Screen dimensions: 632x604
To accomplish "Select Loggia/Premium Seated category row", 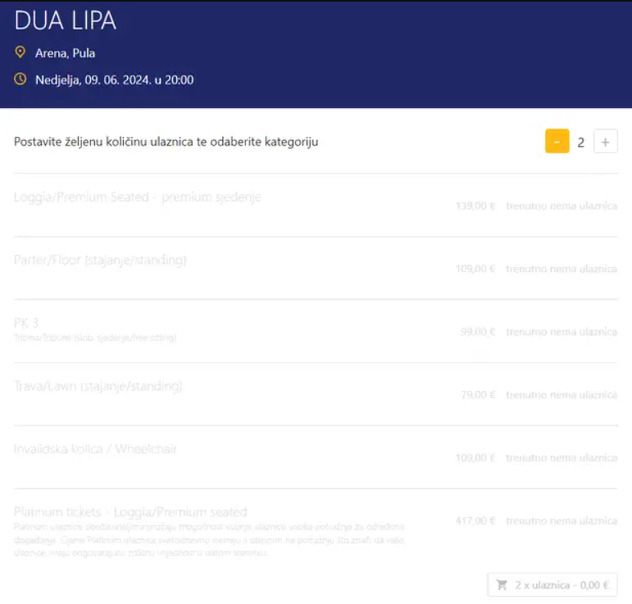I will 316,205.
